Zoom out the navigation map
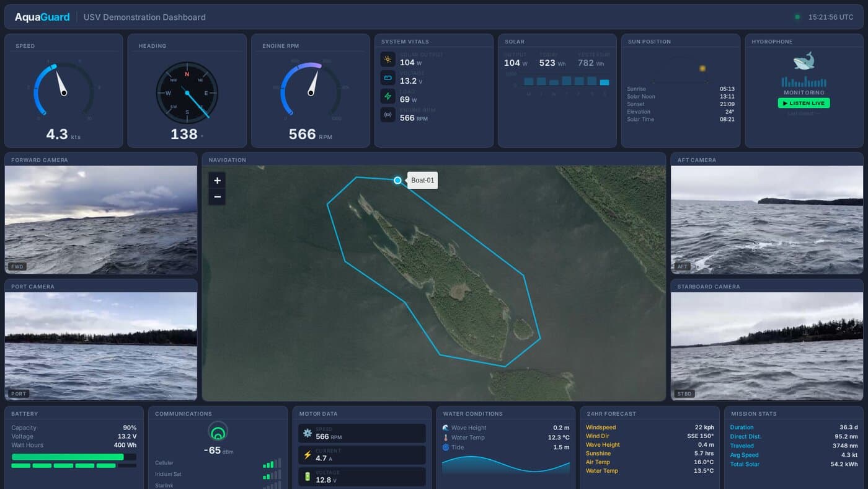Screen dimensions: 868x489 pyautogui.click(x=217, y=197)
